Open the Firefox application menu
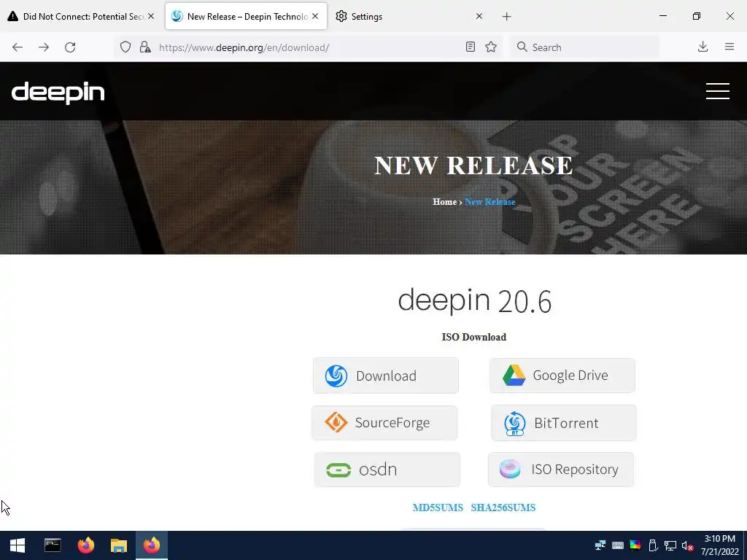This screenshot has width=747, height=560. [729, 47]
